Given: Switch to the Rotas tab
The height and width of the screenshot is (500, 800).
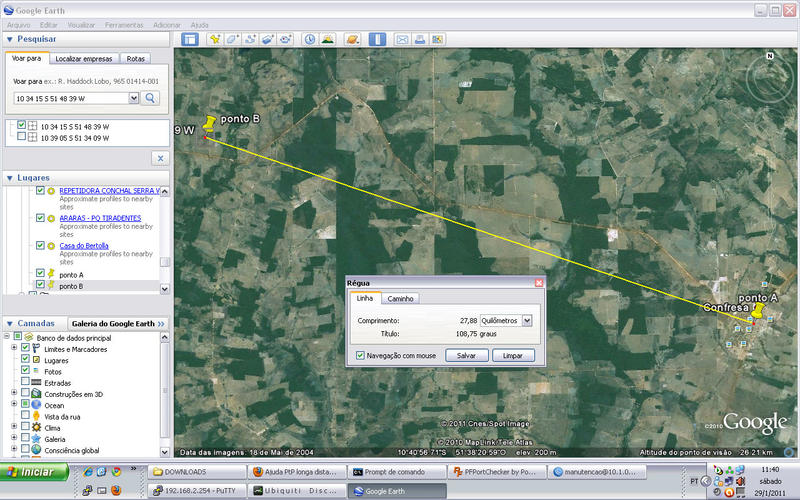Looking at the screenshot, I should pyautogui.click(x=136, y=59).
